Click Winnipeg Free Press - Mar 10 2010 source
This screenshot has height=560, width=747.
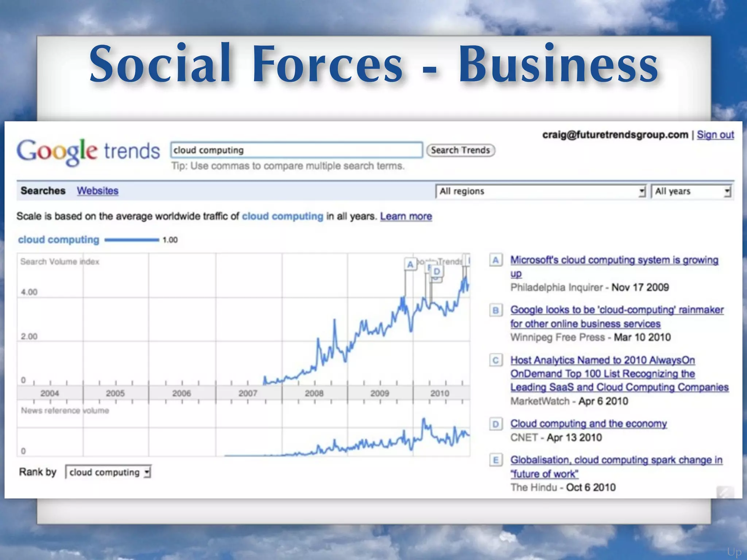click(591, 337)
